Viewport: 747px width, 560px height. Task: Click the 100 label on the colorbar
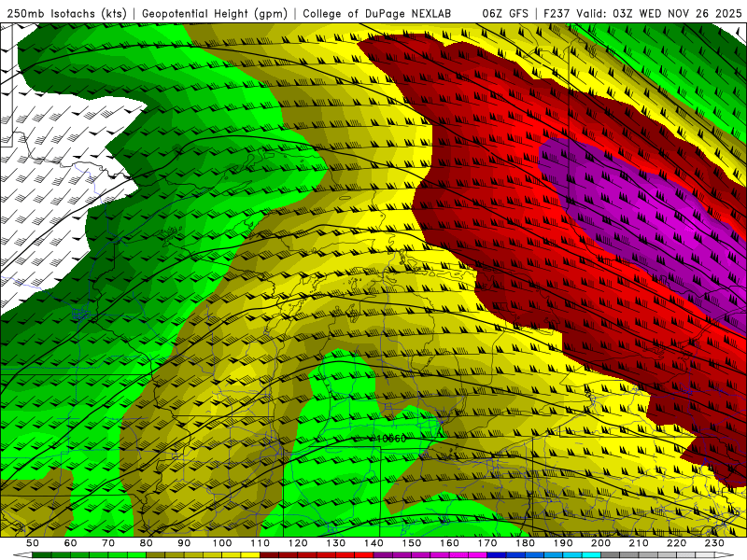click(222, 543)
